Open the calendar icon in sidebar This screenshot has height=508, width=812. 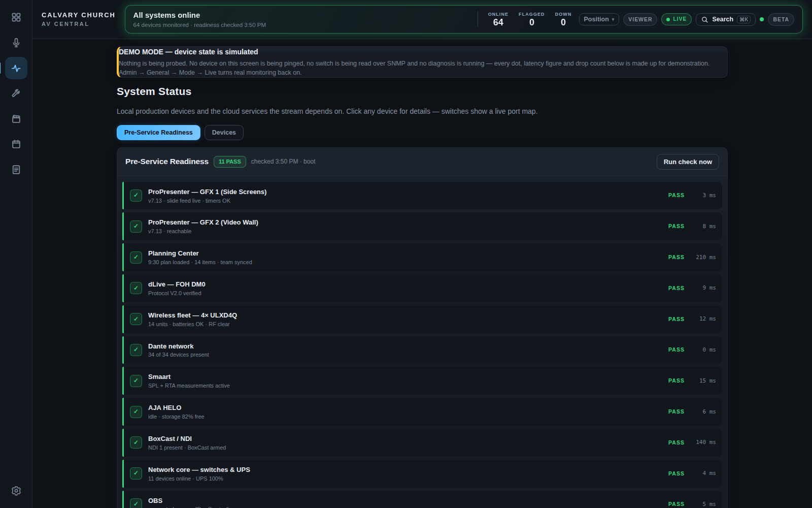click(16, 144)
